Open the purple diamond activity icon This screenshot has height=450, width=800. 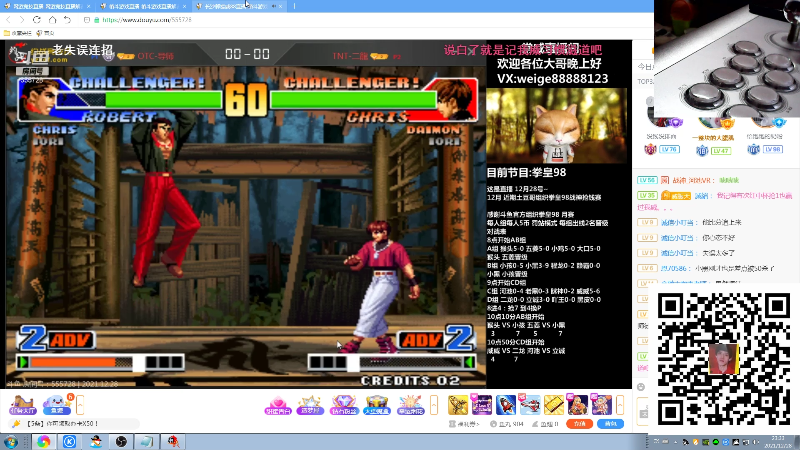(x=343, y=405)
